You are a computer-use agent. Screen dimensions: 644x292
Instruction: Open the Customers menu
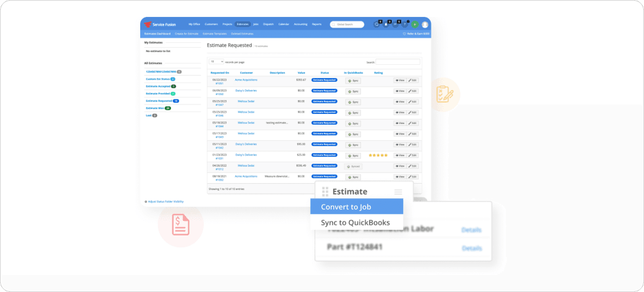tap(211, 25)
